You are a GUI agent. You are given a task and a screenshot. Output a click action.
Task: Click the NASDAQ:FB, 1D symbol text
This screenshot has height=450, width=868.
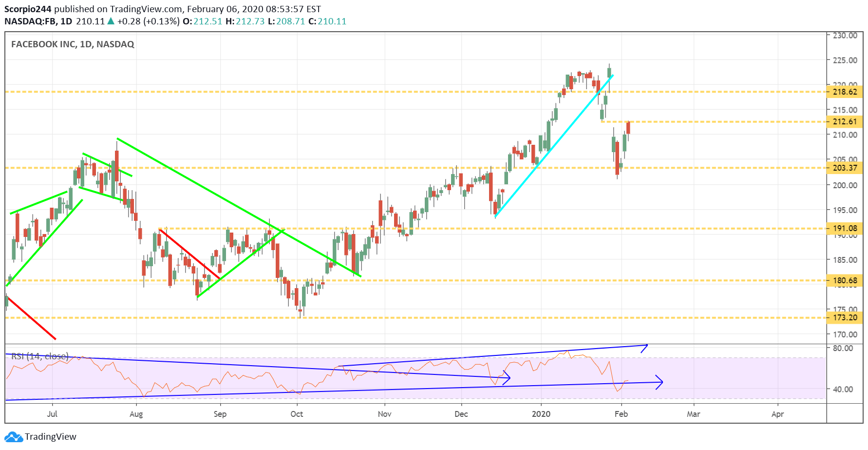pyautogui.click(x=38, y=21)
